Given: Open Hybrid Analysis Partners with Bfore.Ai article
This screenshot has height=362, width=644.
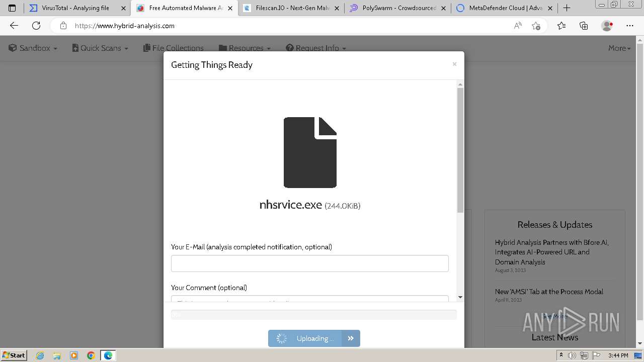Looking at the screenshot, I should click(x=551, y=252).
